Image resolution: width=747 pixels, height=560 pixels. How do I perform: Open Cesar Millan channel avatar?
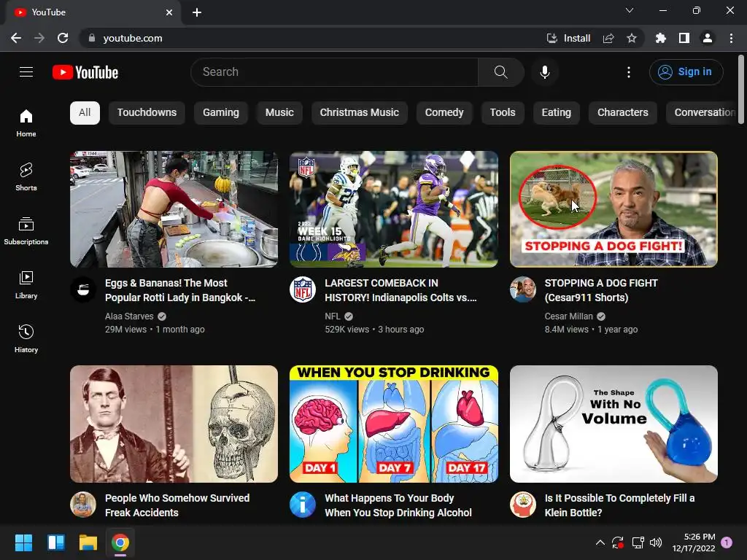522,289
